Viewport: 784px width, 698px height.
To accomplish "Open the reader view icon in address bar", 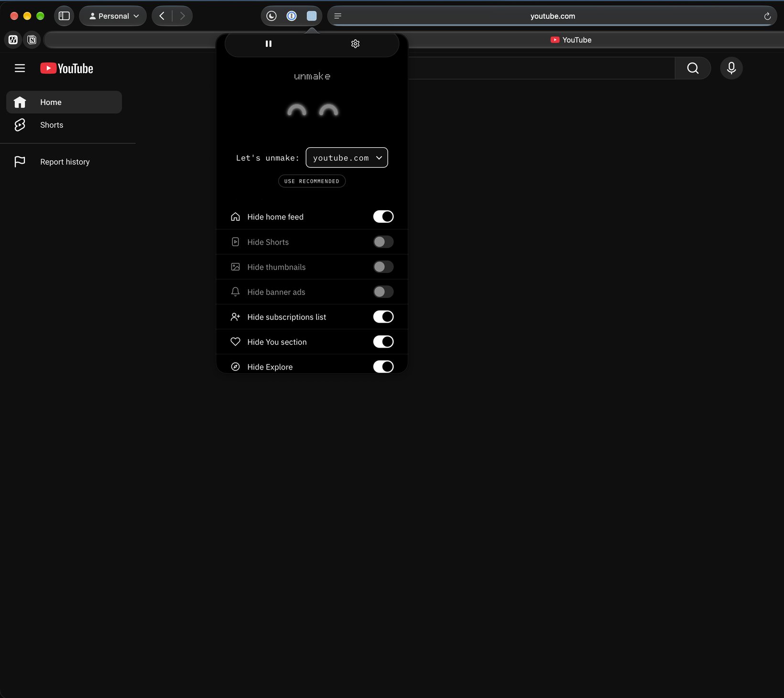I will point(338,16).
